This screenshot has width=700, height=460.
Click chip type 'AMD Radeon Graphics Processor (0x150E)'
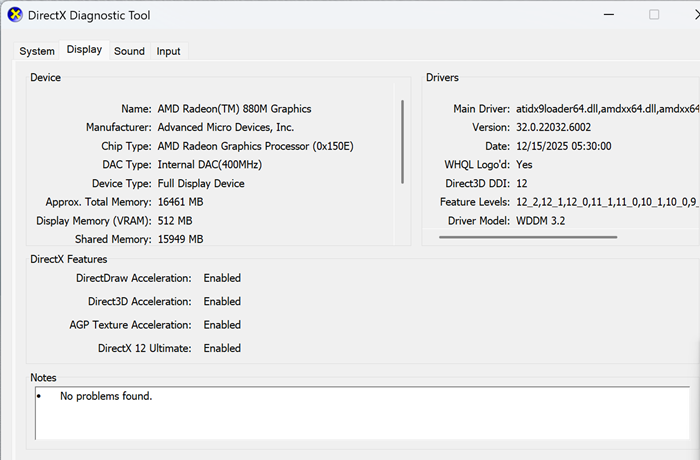click(255, 146)
